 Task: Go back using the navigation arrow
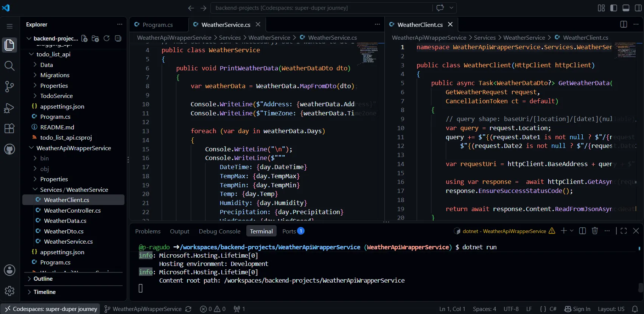point(191,8)
